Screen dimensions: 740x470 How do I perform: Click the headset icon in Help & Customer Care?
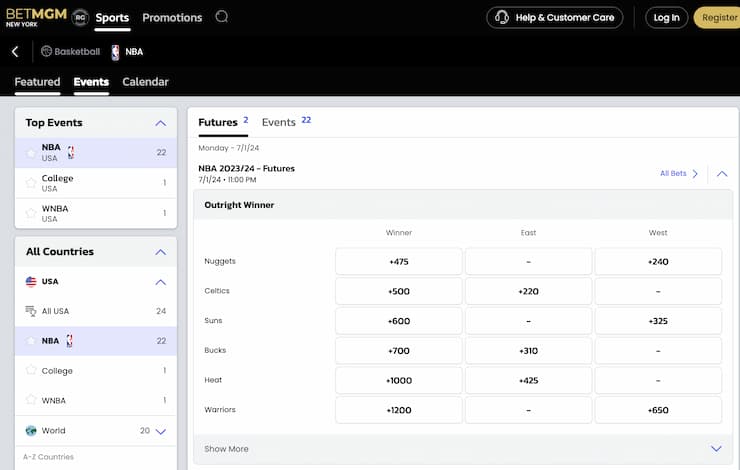(x=502, y=17)
